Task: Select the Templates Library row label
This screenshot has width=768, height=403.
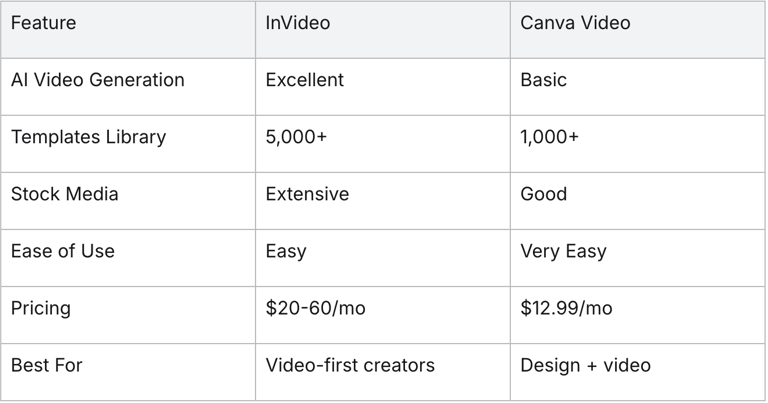Action: 88,137
